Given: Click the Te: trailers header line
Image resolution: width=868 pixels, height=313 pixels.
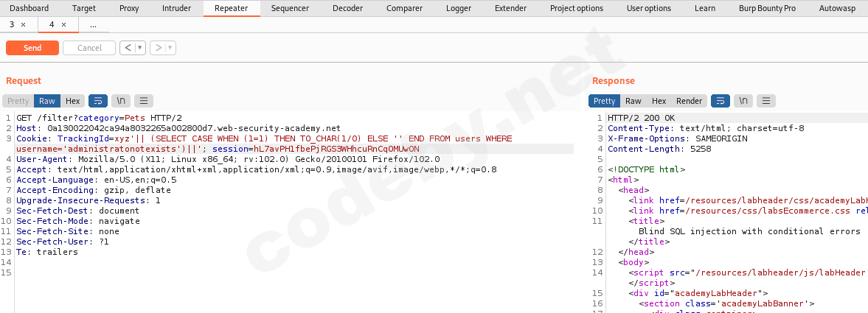Looking at the screenshot, I should pyautogui.click(x=47, y=252).
